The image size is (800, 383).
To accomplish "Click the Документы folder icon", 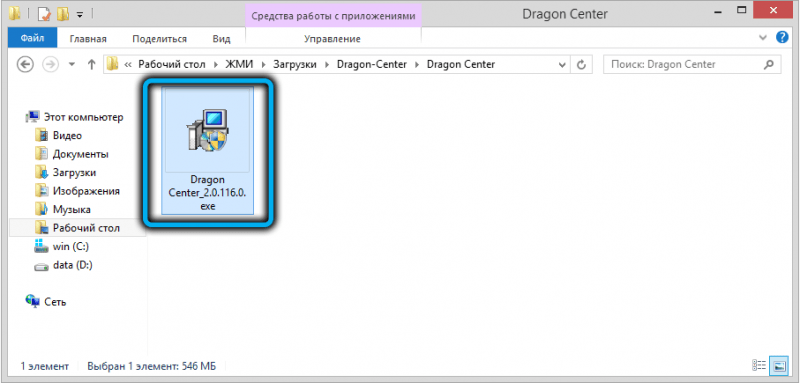I will (x=41, y=154).
